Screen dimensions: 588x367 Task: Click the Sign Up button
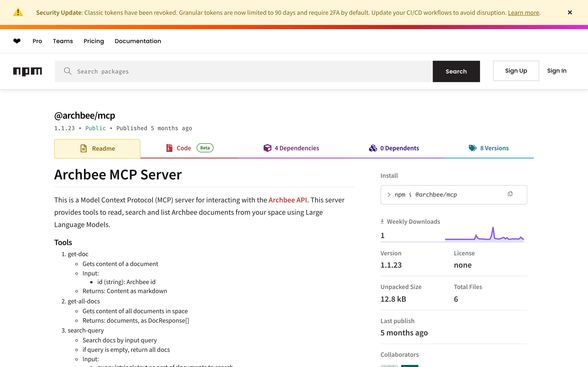pyautogui.click(x=516, y=71)
